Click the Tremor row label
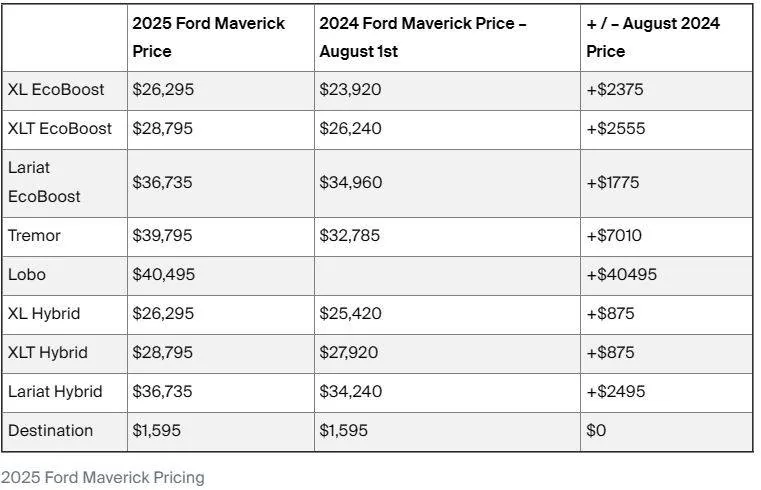Image resolution: width=761 pixels, height=490 pixels. click(34, 236)
